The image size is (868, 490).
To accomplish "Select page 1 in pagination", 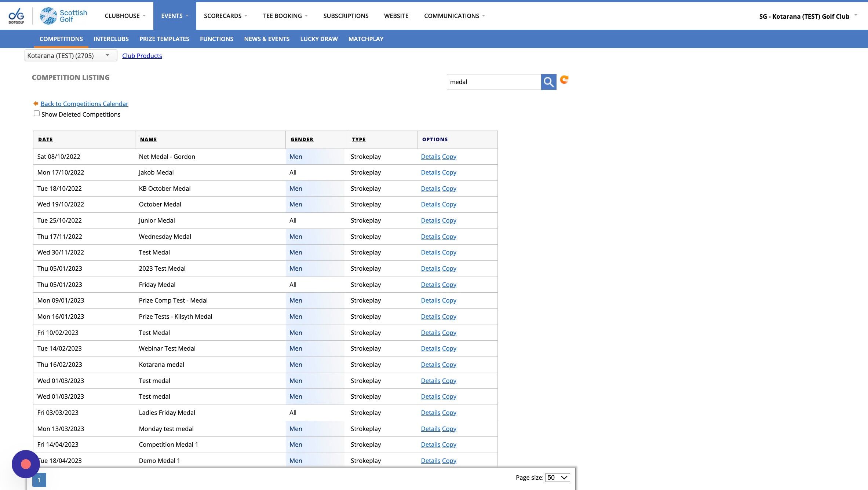I will click(x=39, y=480).
